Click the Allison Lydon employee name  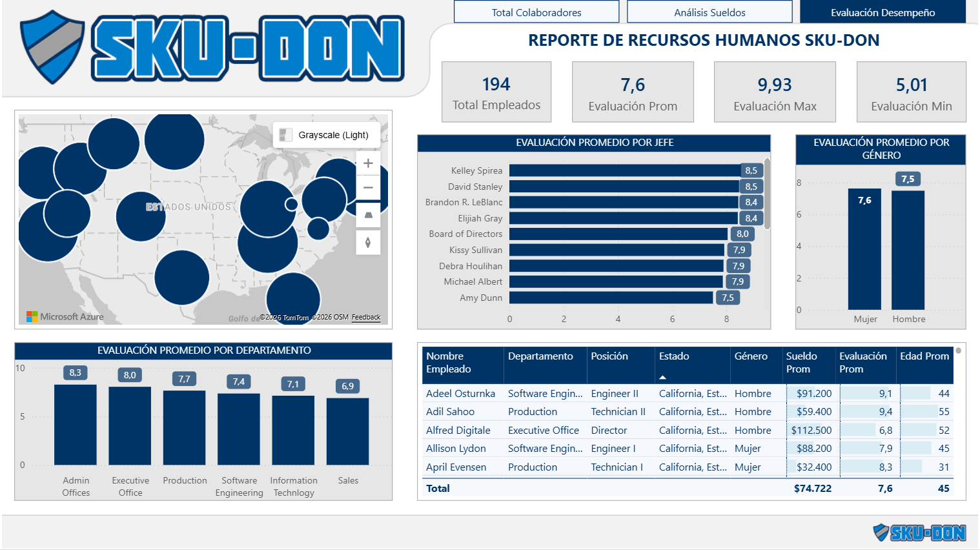click(456, 448)
